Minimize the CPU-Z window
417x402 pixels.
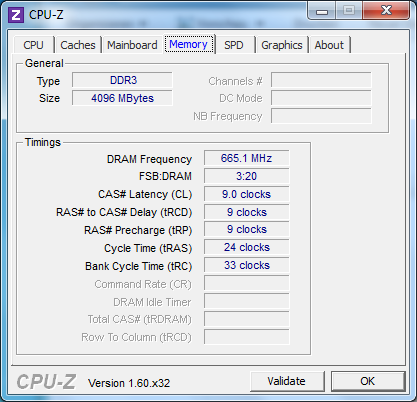(x=322, y=11)
